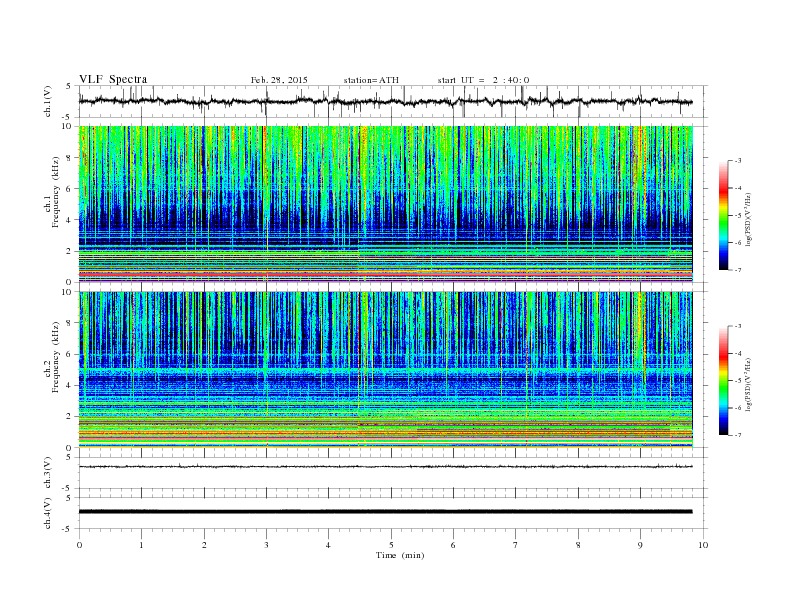
Task: Click the time axis tick label '2'
Action: [x=204, y=545]
